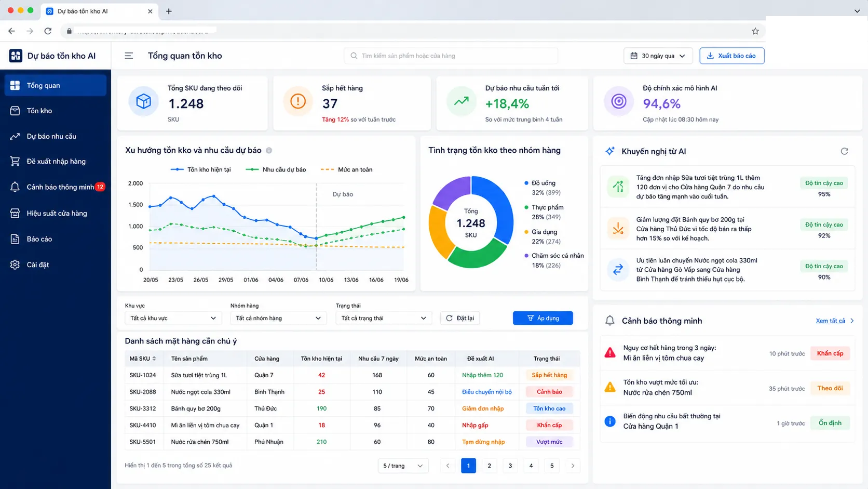Click the Xuất báo cáo button

[732, 56]
